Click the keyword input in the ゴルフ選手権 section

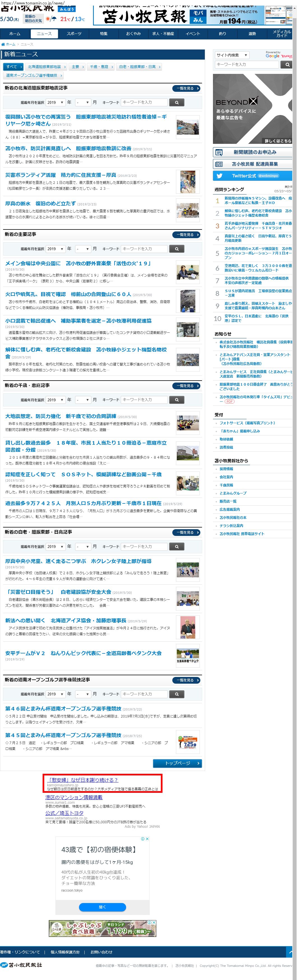point(144,694)
